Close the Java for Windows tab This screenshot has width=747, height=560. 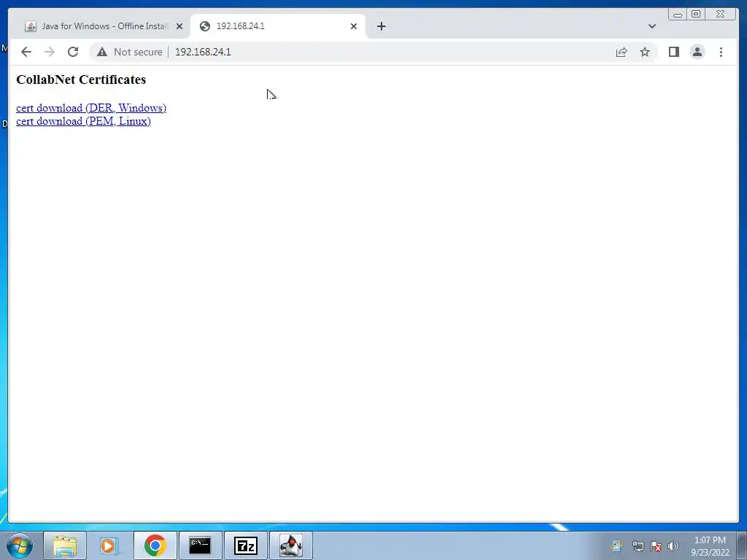pos(179,26)
